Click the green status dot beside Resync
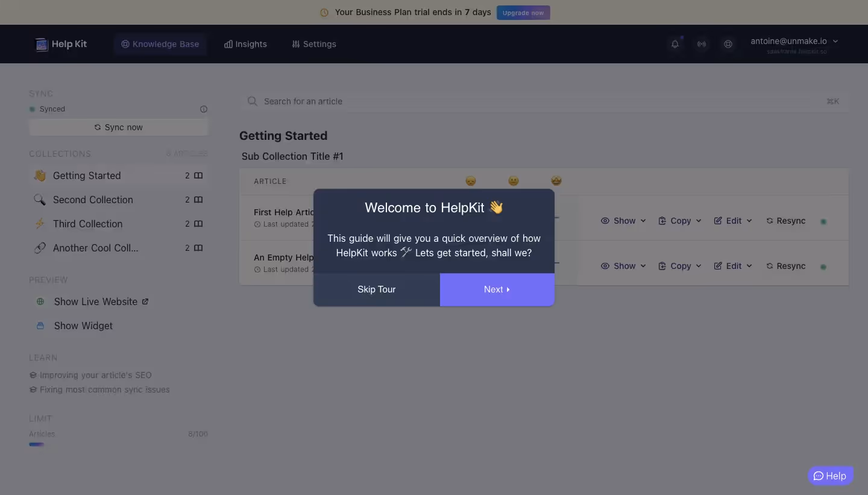 coord(823,221)
